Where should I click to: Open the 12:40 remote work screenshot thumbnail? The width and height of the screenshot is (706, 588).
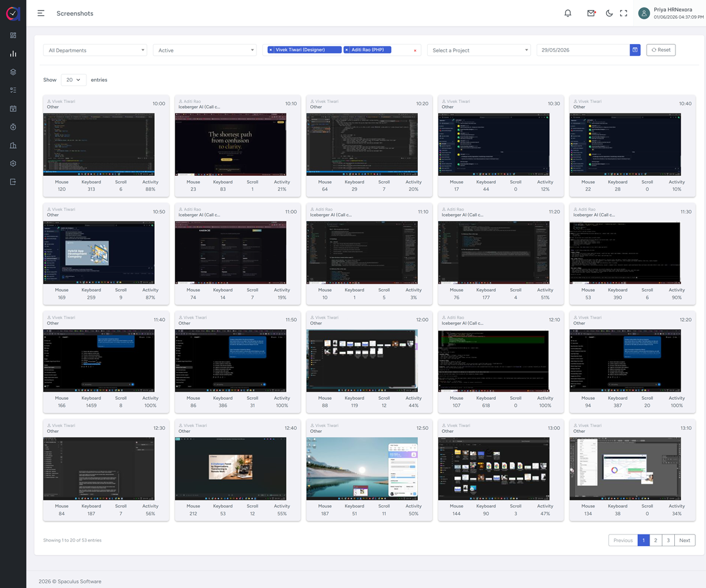(x=231, y=469)
